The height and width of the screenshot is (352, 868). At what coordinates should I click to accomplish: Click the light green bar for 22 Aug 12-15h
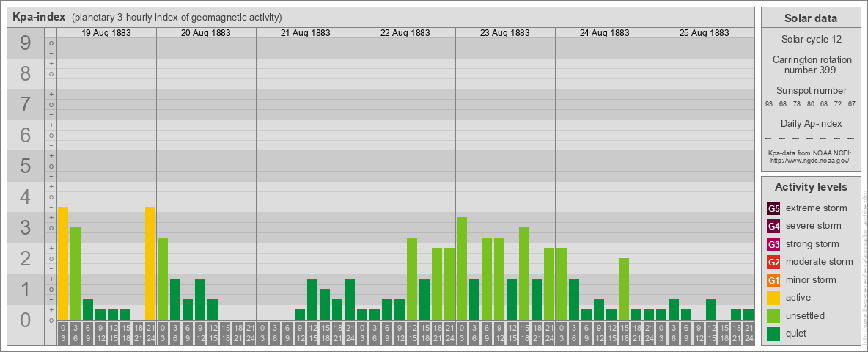click(x=412, y=279)
